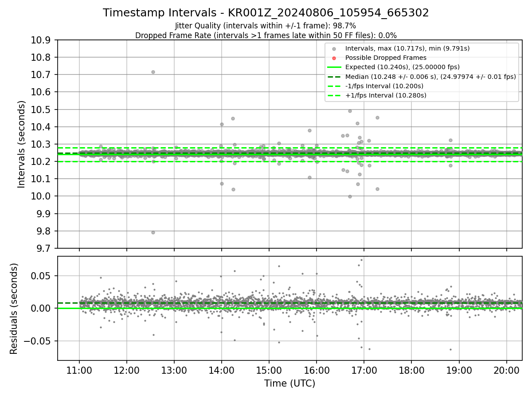Click the 'Residuals (seconds)' y-axis label
This screenshot has width=532, height=399.
tap(14, 309)
